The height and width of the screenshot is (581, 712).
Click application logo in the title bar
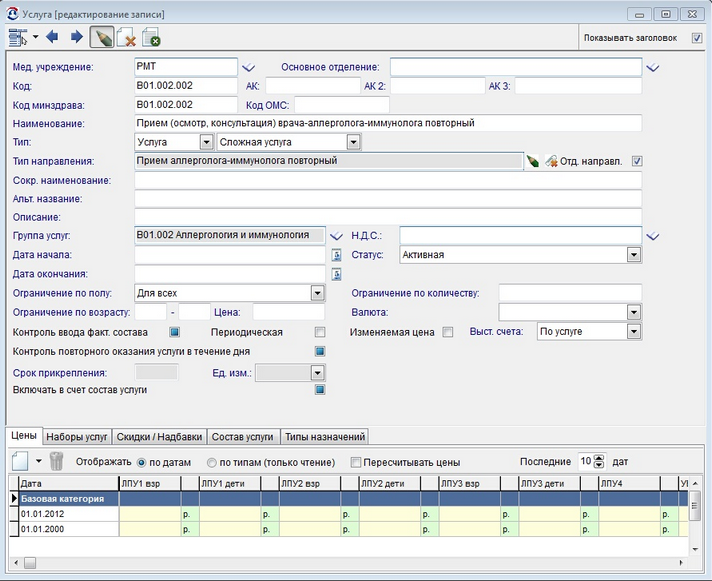[x=13, y=14]
